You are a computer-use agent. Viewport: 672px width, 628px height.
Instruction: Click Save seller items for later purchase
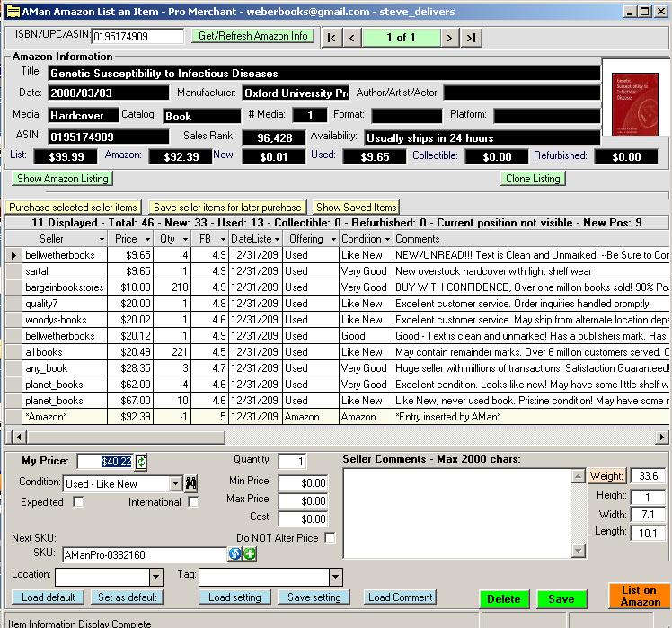tap(227, 207)
